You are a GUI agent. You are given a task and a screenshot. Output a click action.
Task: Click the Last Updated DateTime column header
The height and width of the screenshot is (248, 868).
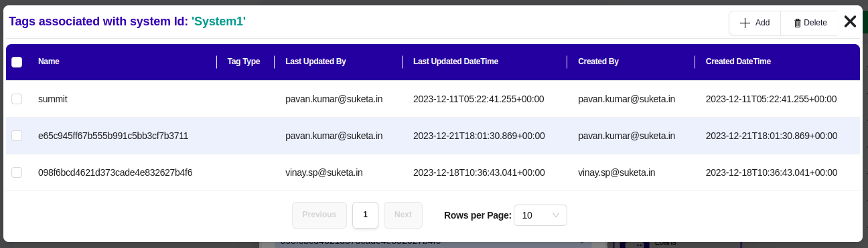tap(455, 61)
